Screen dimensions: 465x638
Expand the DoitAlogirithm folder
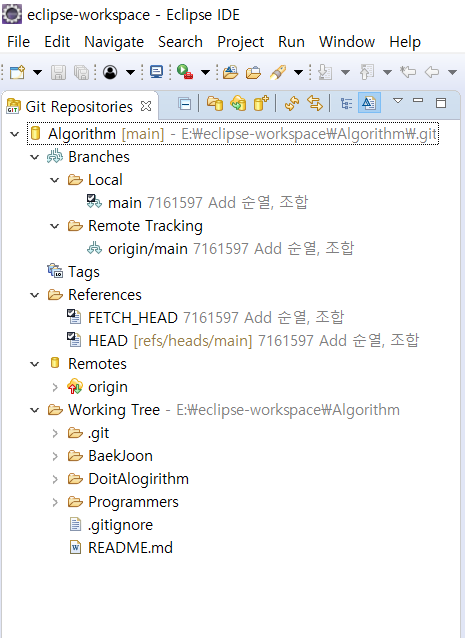[55, 479]
